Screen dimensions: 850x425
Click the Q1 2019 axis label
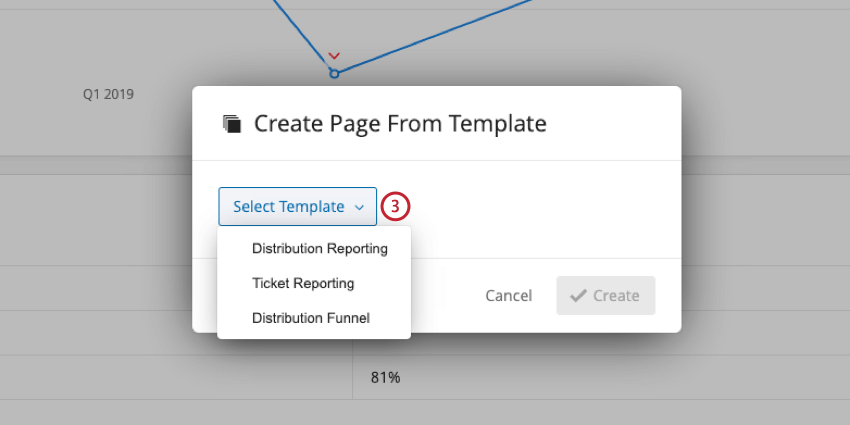point(108,95)
